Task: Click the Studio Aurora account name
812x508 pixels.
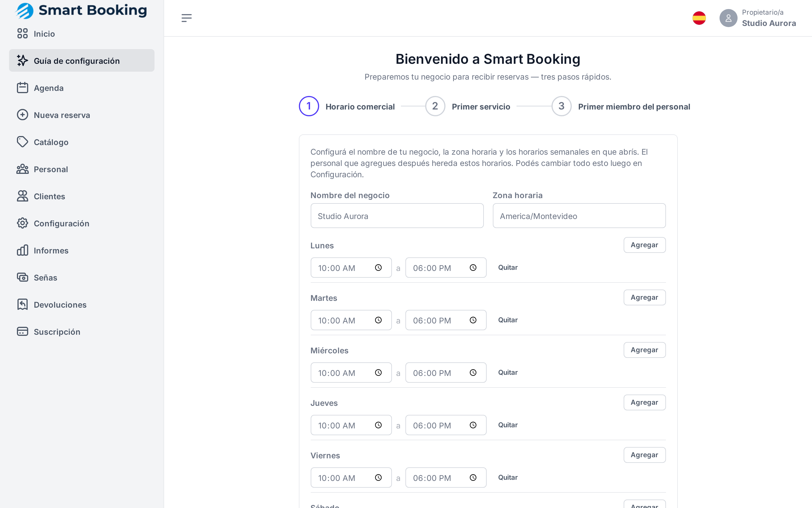Action: pyautogui.click(x=769, y=23)
